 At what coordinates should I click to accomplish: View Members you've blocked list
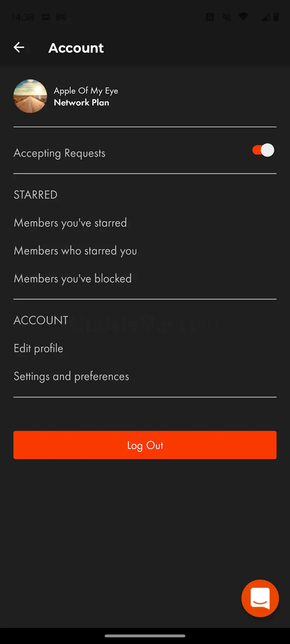pyautogui.click(x=72, y=279)
